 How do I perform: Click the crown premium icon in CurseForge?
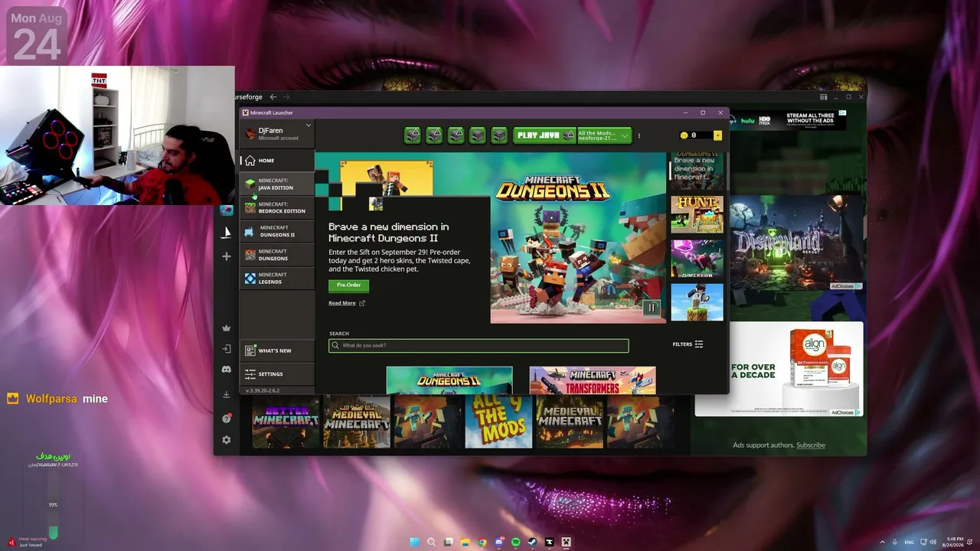[x=226, y=328]
